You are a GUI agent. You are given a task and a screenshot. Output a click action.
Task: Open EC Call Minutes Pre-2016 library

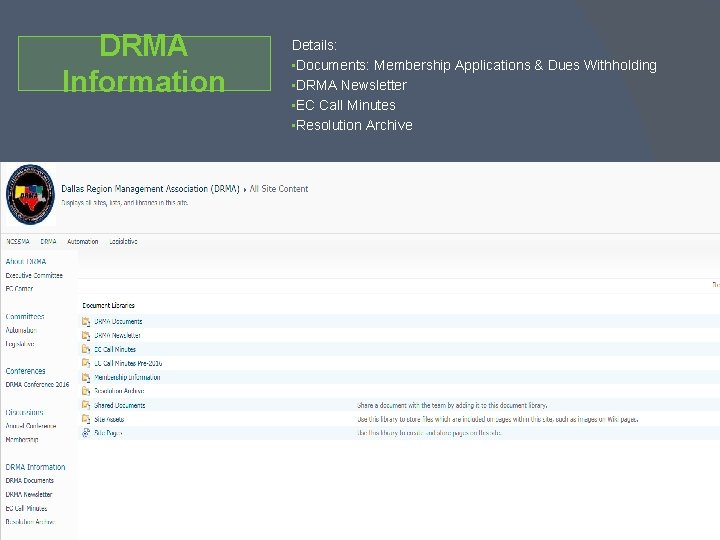point(128,363)
